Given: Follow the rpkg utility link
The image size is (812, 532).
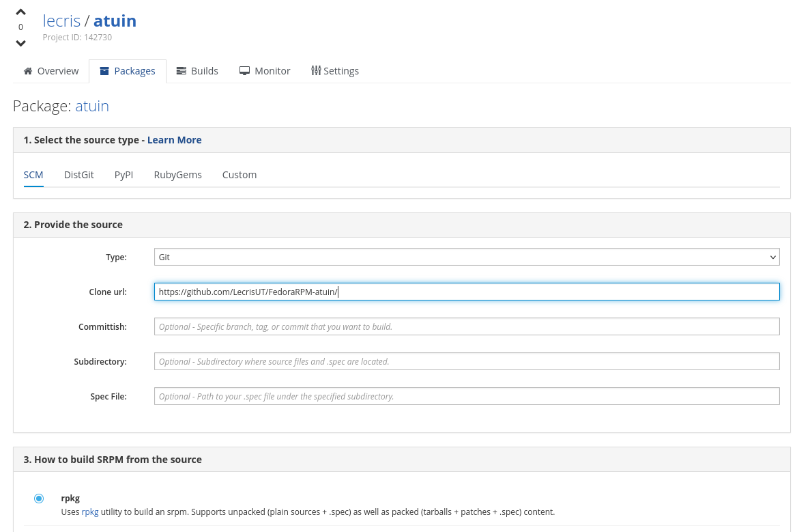Looking at the screenshot, I should coord(90,512).
